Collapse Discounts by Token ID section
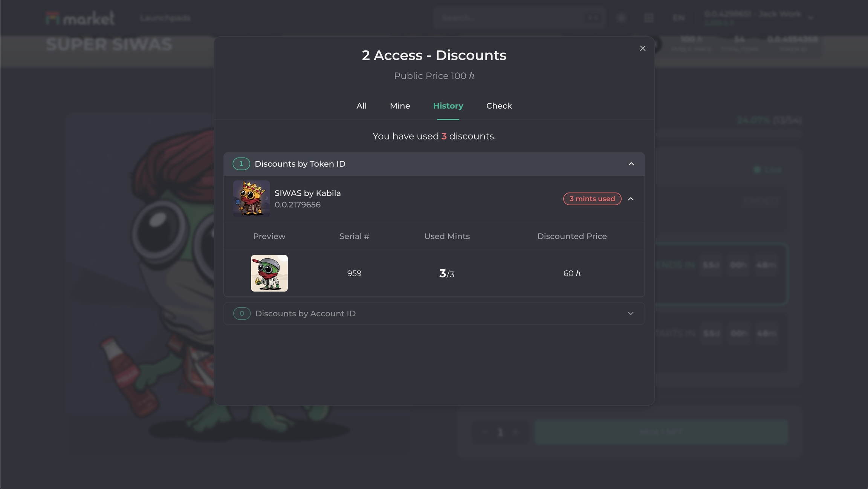Viewport: 868px width, 489px height. (631, 164)
